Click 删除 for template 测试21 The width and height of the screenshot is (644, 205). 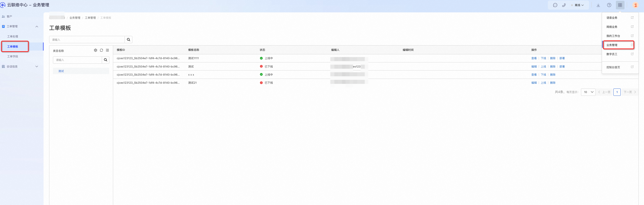point(553,83)
